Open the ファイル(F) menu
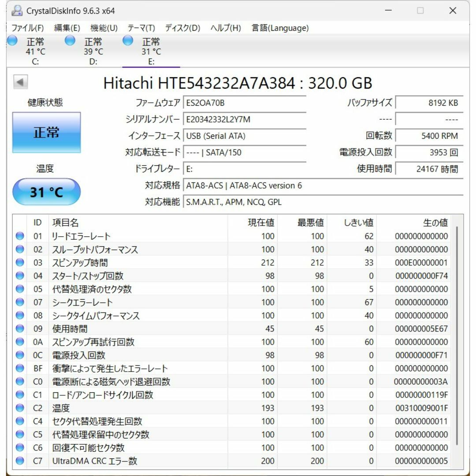 pyautogui.click(x=28, y=28)
